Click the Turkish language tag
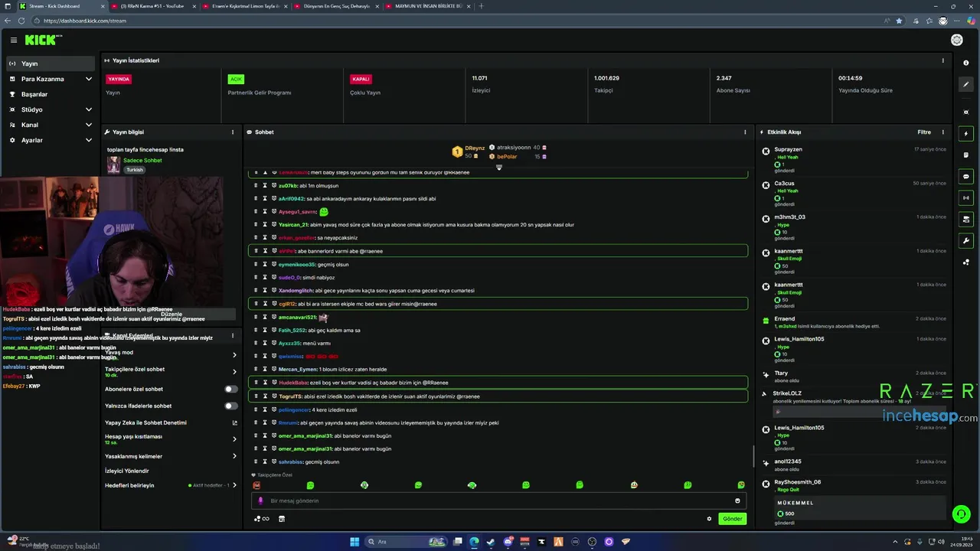980x551 pixels. (x=135, y=170)
